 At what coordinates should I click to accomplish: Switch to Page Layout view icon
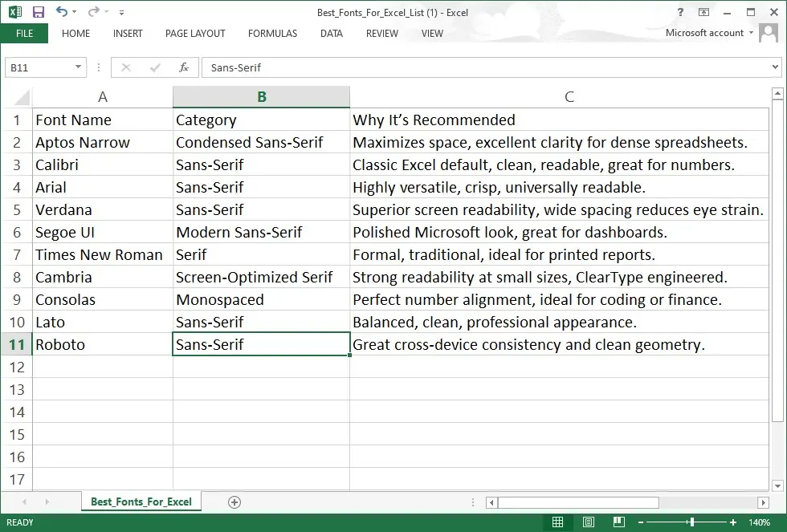588,522
